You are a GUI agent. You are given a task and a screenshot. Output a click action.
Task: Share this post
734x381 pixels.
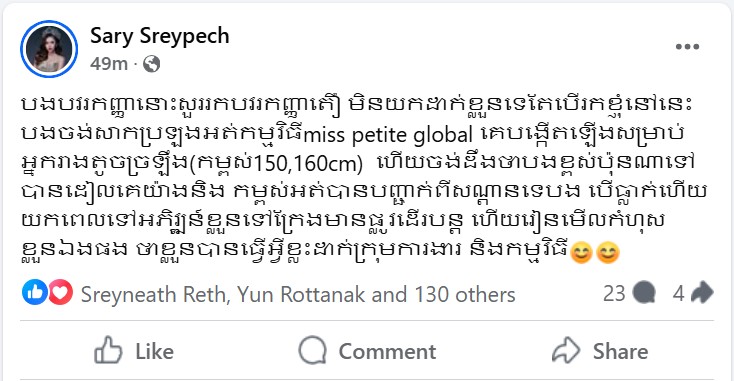pyautogui.click(x=600, y=351)
